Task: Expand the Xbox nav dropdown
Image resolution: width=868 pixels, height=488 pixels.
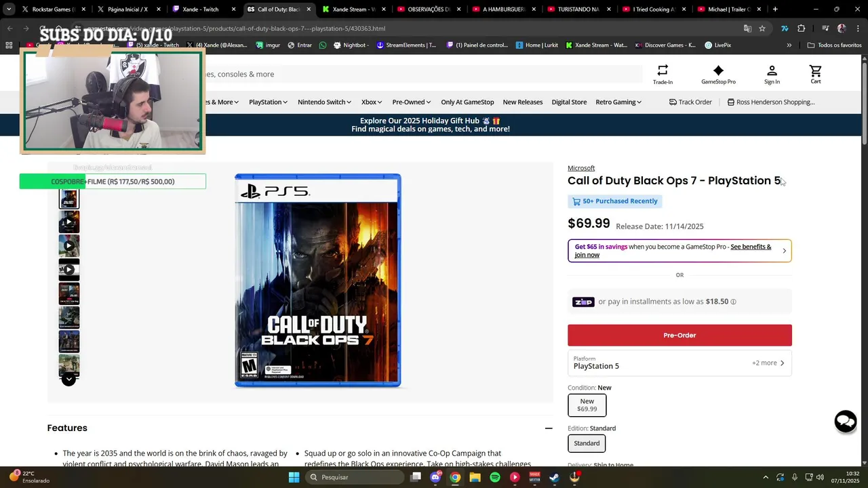Action: [x=372, y=102]
